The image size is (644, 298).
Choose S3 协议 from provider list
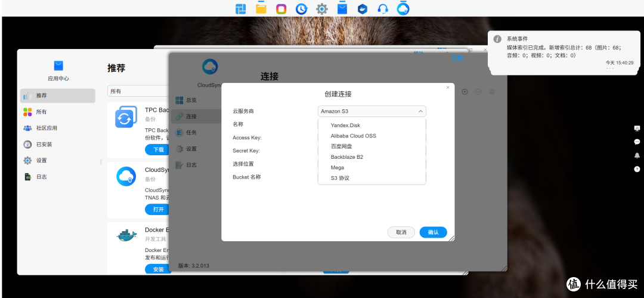coord(371,178)
